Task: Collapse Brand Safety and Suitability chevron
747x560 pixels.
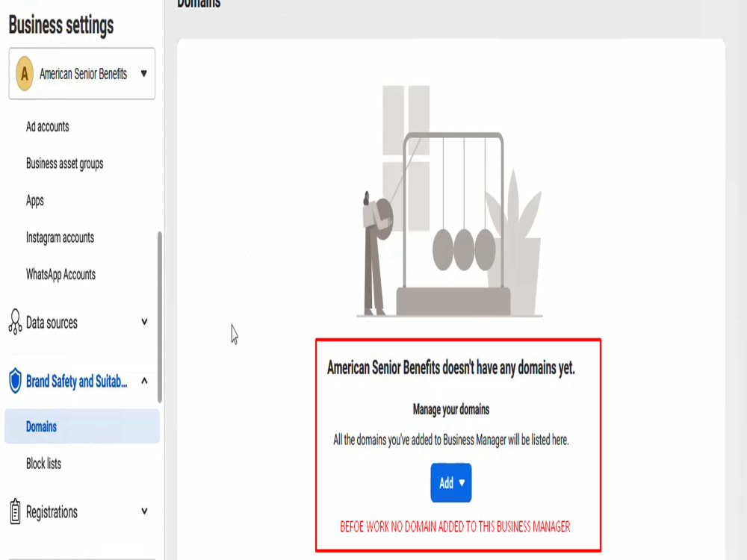Action: [x=144, y=381]
